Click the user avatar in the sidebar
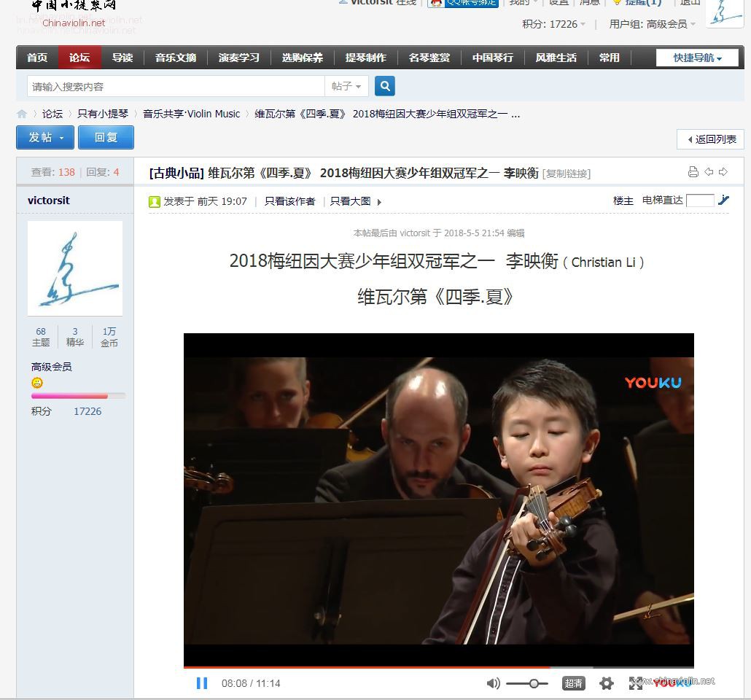This screenshot has height=700, width=751. (x=74, y=268)
